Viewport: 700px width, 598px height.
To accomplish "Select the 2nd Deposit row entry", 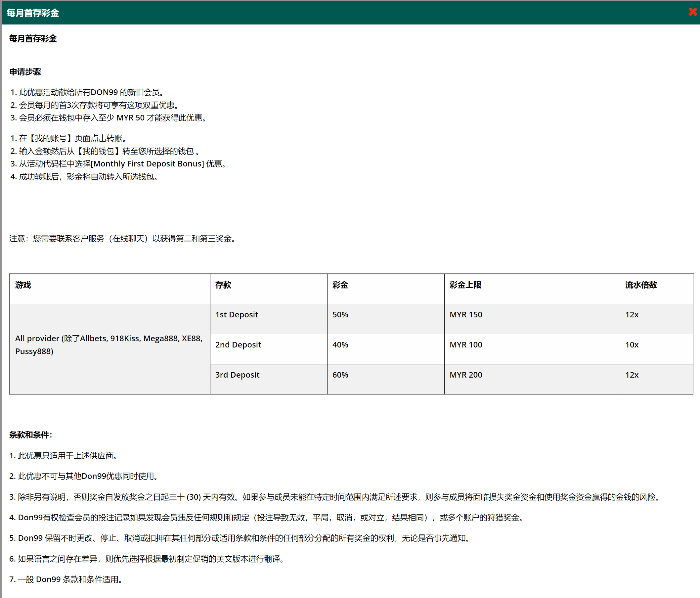I will tap(238, 345).
